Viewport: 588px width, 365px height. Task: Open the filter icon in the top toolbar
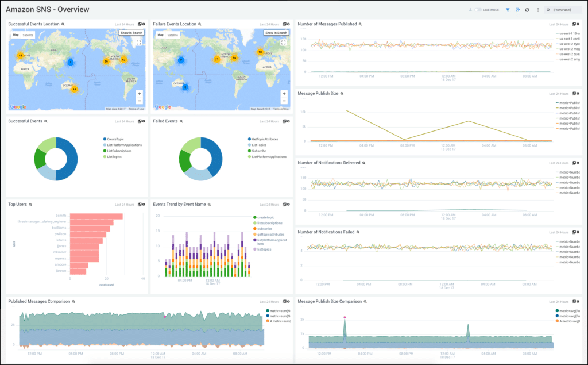click(508, 10)
